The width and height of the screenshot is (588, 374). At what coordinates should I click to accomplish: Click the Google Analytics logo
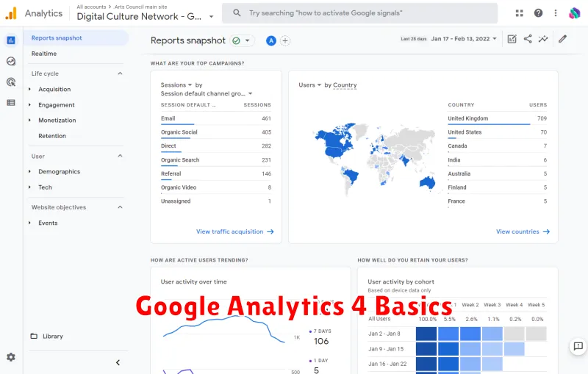click(x=11, y=13)
